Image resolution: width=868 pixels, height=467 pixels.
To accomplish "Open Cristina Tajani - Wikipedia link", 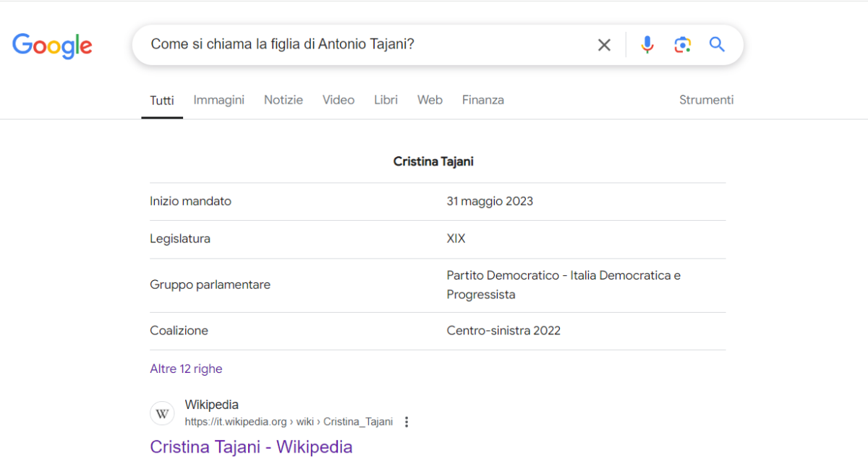I will pyautogui.click(x=251, y=447).
